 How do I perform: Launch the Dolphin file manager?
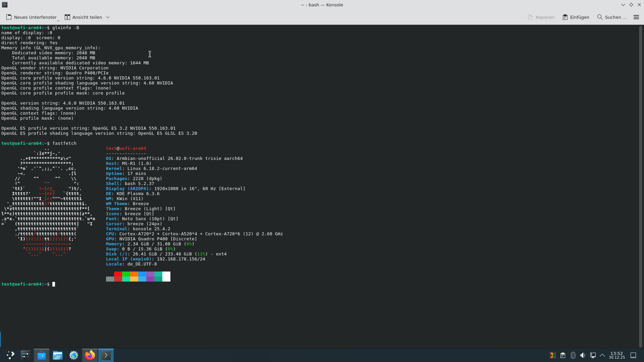pyautogui.click(x=58, y=355)
